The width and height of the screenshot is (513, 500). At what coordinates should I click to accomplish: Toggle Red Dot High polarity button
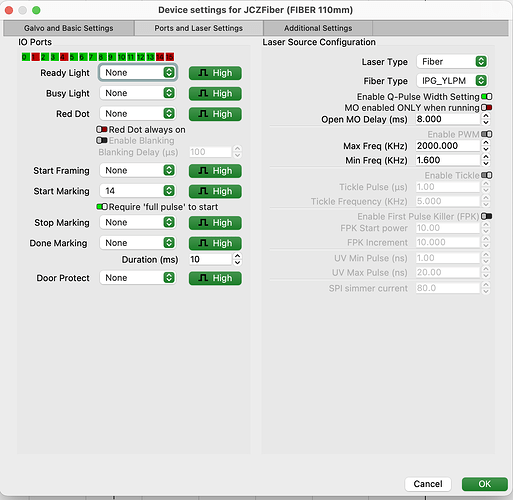click(x=215, y=114)
